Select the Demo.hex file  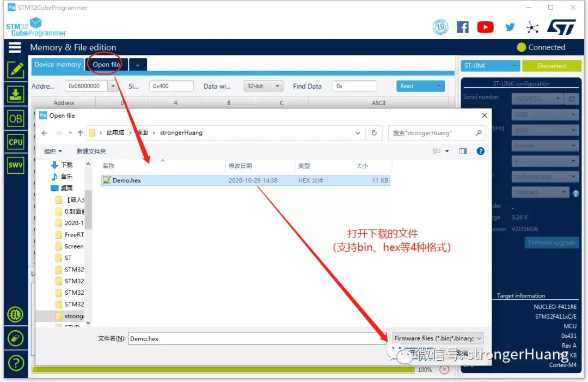(246, 180)
